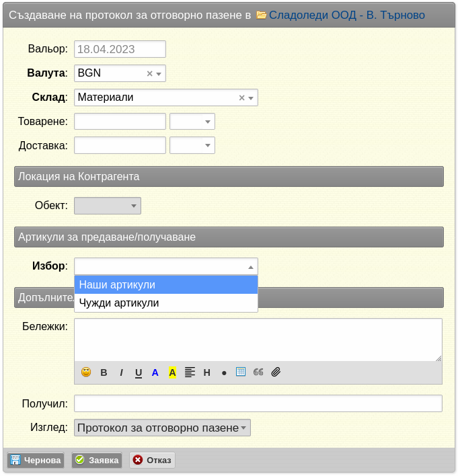Grab the notes textarea resize handle
The height and width of the screenshot is (476, 458).
(438, 358)
